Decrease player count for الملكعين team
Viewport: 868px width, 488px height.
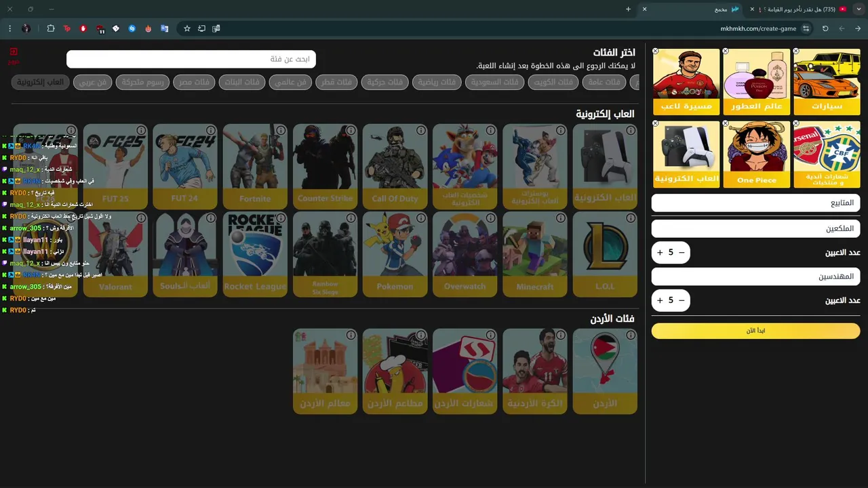[682, 252]
